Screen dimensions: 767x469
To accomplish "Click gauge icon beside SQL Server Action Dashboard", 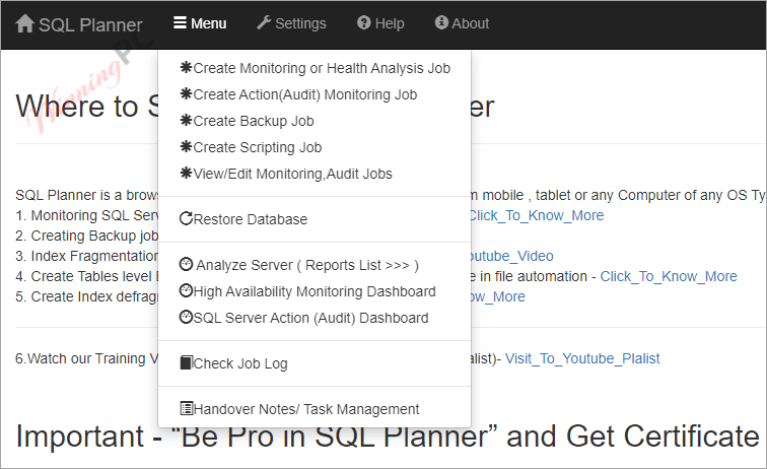I will 186,317.
